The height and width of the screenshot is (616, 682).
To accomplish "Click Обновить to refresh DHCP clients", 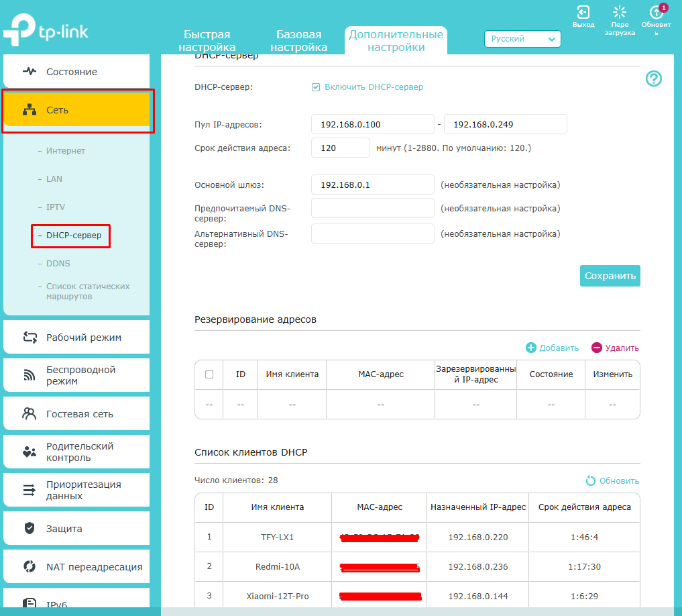I will tap(619, 481).
